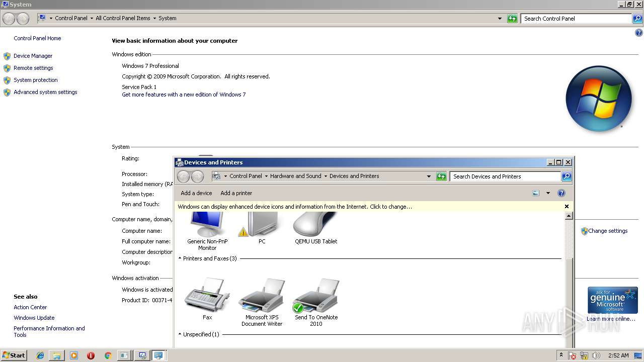Viewport: 644px width, 362px height.
Task: Click Hardware and Sound breadcrumb
Action: point(295,176)
